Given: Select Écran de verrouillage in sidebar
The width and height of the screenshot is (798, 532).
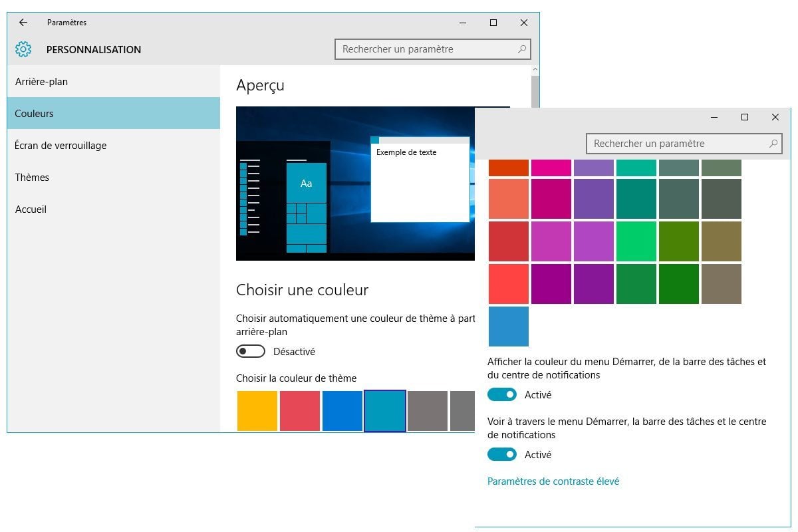Looking at the screenshot, I should click(61, 146).
